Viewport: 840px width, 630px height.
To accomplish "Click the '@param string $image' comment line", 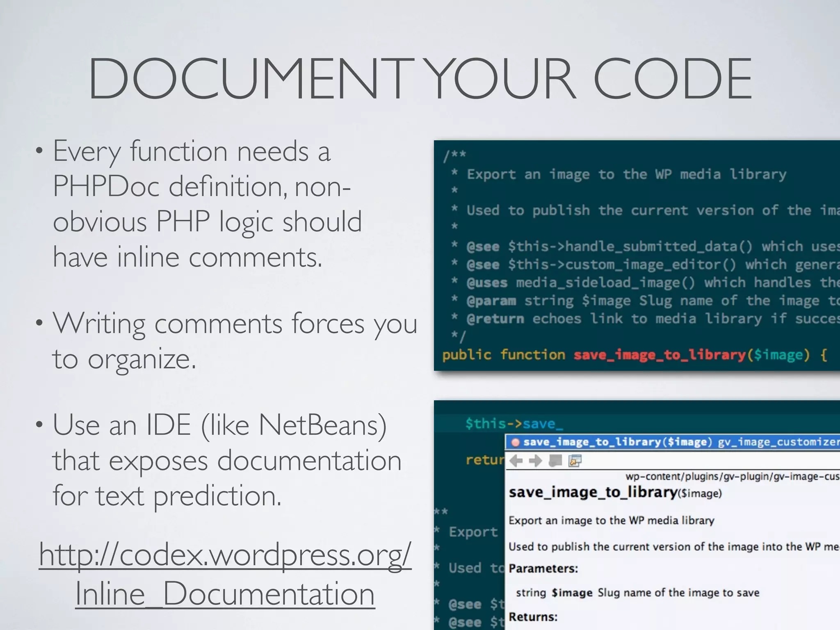I will pos(645,301).
